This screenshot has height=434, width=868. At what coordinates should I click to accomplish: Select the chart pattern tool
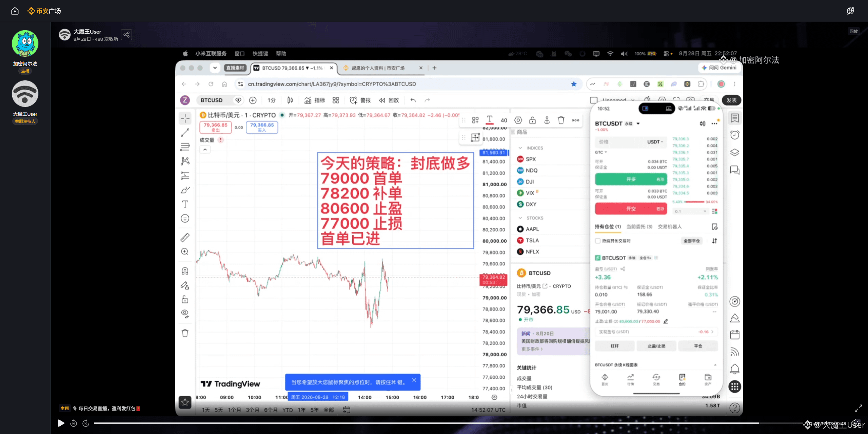pos(185,161)
